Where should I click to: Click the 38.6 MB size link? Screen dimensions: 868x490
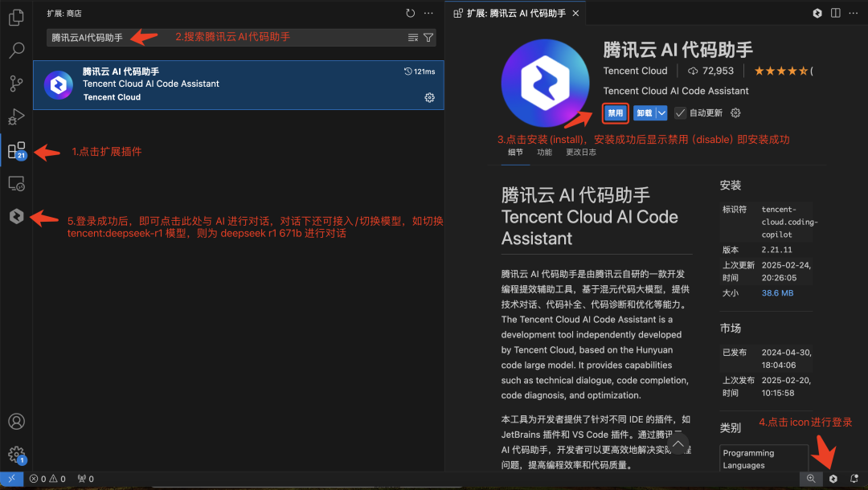(777, 293)
